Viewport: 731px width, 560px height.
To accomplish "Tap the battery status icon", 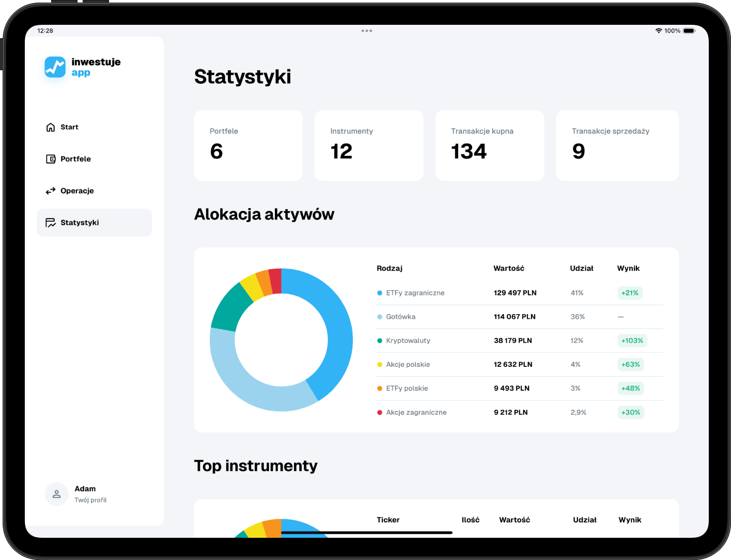I will [x=689, y=31].
